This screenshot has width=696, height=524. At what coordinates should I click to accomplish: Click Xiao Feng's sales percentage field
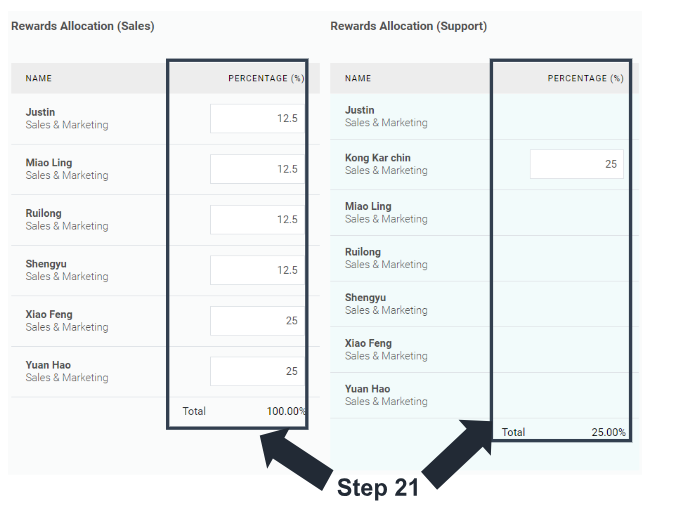pyautogui.click(x=257, y=320)
